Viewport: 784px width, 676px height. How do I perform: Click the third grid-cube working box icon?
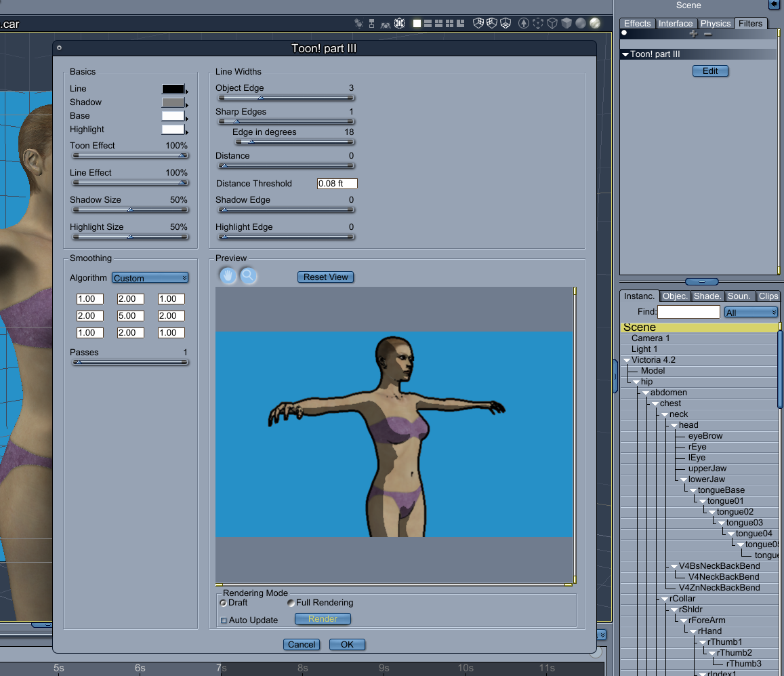(x=506, y=23)
